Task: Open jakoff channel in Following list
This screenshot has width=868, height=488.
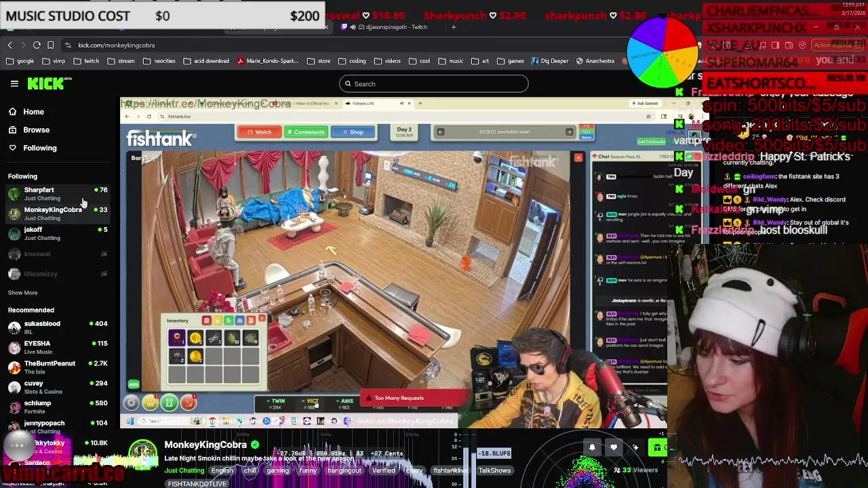Action: (x=58, y=233)
